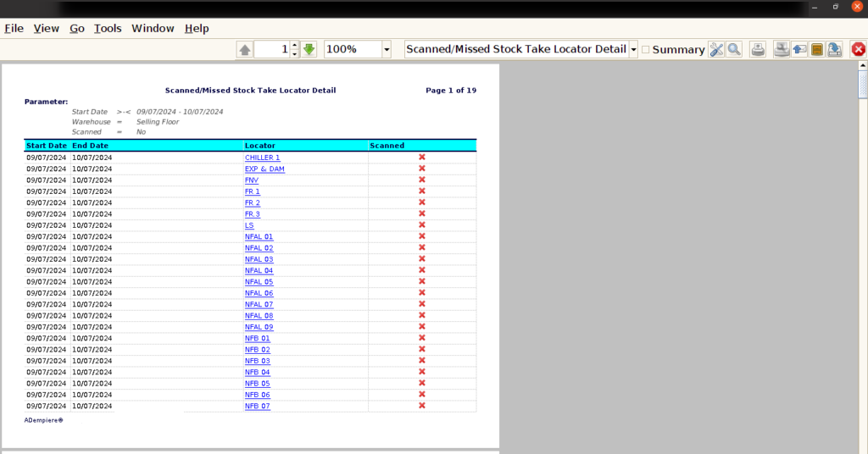Screen dimensions: 868x454
Task: Open the print preview icon
Action: point(782,49)
